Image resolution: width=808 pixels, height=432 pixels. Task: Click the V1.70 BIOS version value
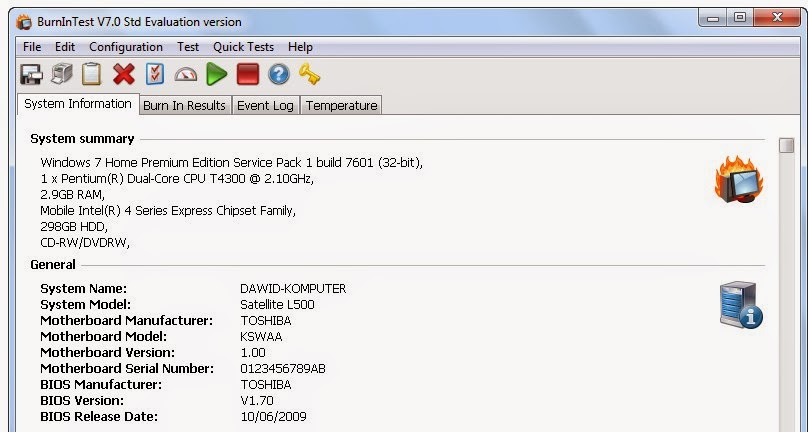(x=257, y=401)
